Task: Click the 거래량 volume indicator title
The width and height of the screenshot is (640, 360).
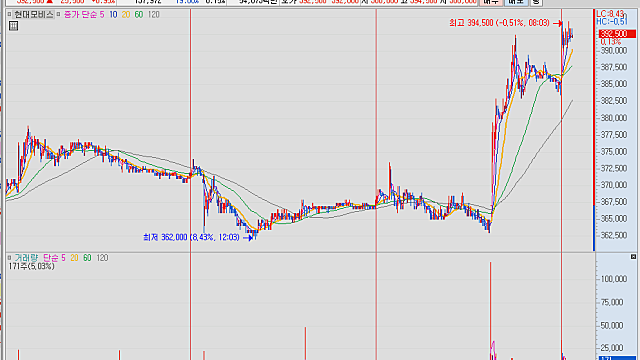Action: [26, 258]
